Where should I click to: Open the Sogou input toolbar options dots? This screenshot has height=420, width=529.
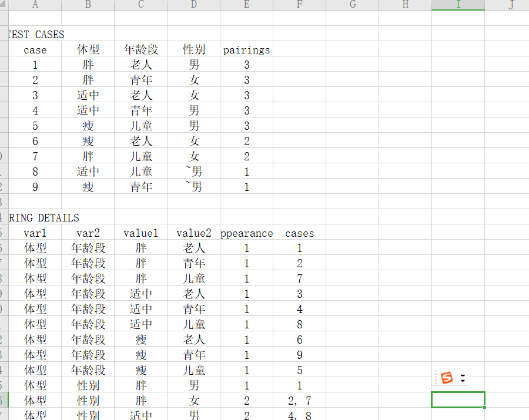(463, 378)
